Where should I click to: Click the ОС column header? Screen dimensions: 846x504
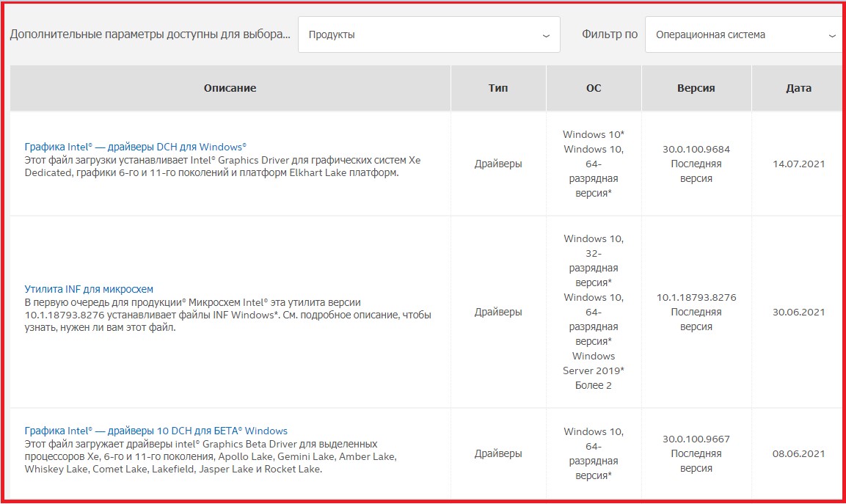click(x=594, y=88)
